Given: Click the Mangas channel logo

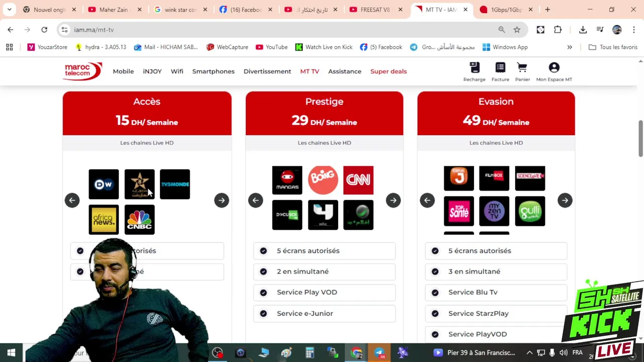Looking at the screenshot, I should click(x=287, y=180).
